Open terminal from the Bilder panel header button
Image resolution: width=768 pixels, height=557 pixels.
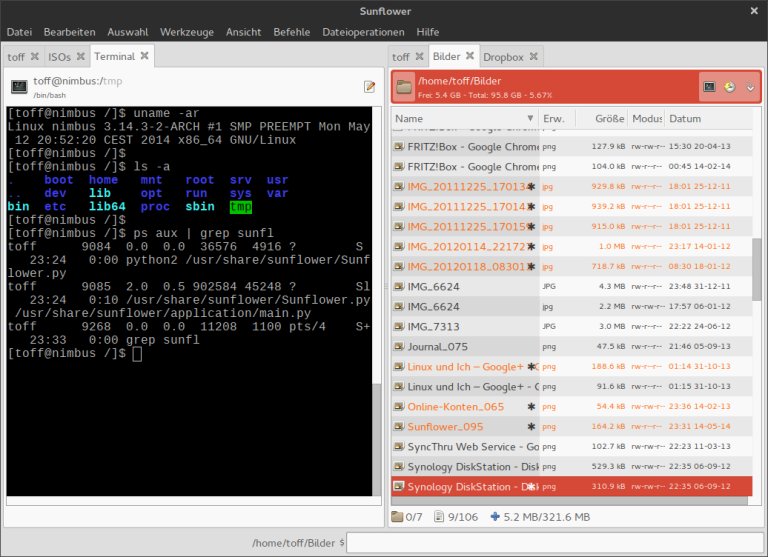tap(709, 87)
